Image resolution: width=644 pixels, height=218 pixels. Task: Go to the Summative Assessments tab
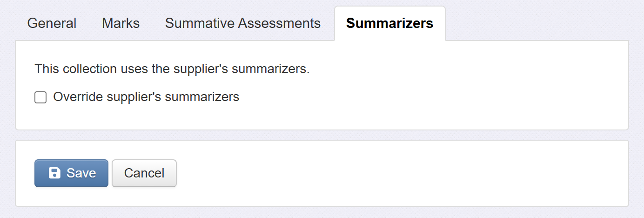(242, 23)
